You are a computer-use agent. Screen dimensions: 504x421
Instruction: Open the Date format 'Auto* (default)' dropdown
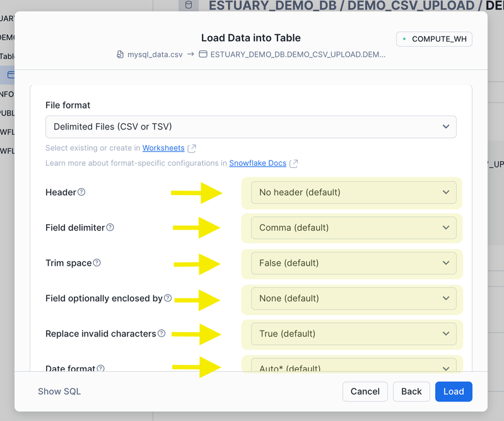click(x=354, y=365)
